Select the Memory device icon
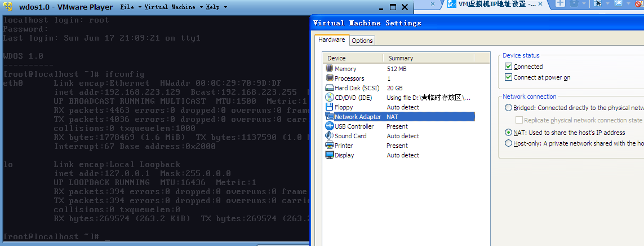The image size is (644, 246). pos(330,68)
